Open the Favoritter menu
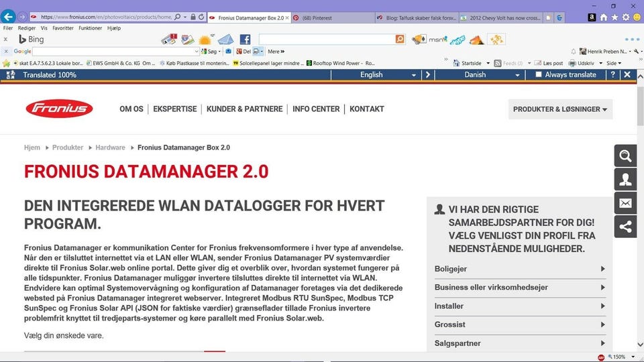Screen dimensions: 644x362 pos(63,28)
